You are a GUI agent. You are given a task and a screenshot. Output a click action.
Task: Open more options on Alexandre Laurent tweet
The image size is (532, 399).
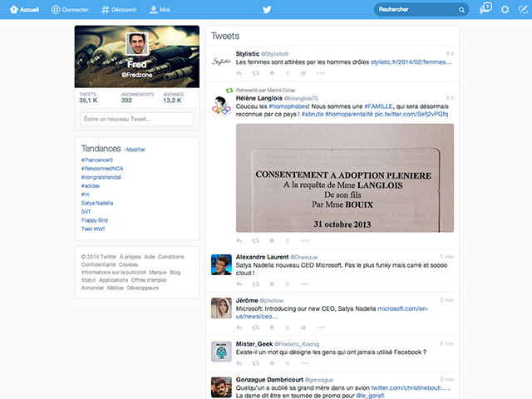tap(305, 284)
